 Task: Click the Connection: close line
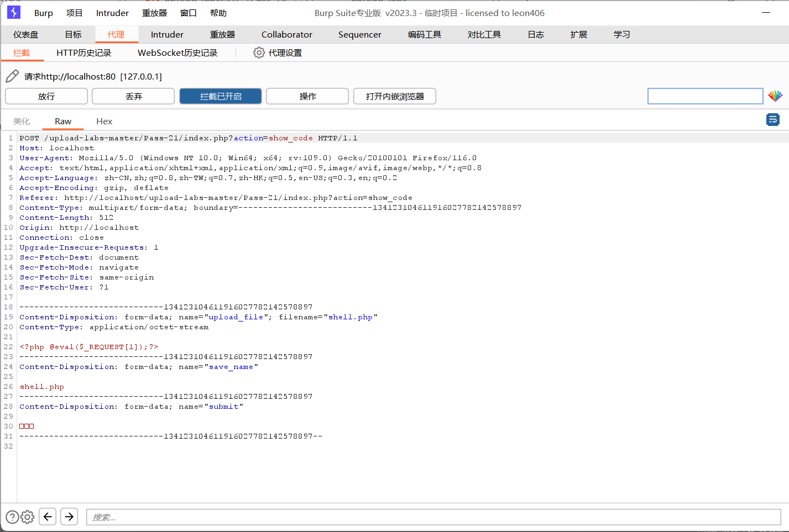pos(61,238)
